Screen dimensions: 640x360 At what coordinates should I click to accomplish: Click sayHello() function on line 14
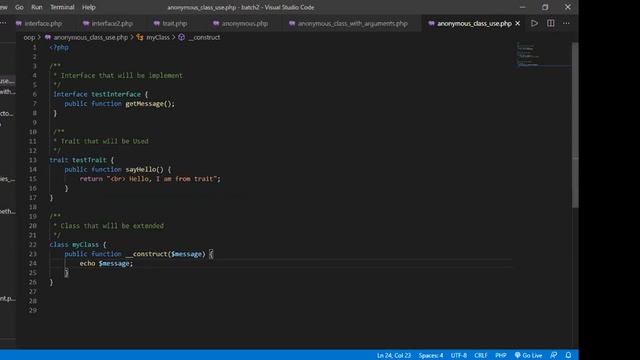(x=144, y=169)
